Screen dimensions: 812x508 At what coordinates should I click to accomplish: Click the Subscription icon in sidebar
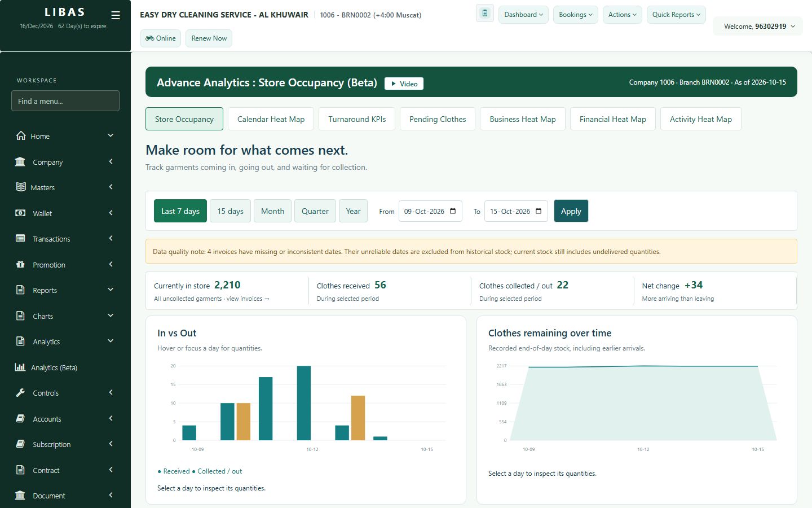[x=20, y=444]
